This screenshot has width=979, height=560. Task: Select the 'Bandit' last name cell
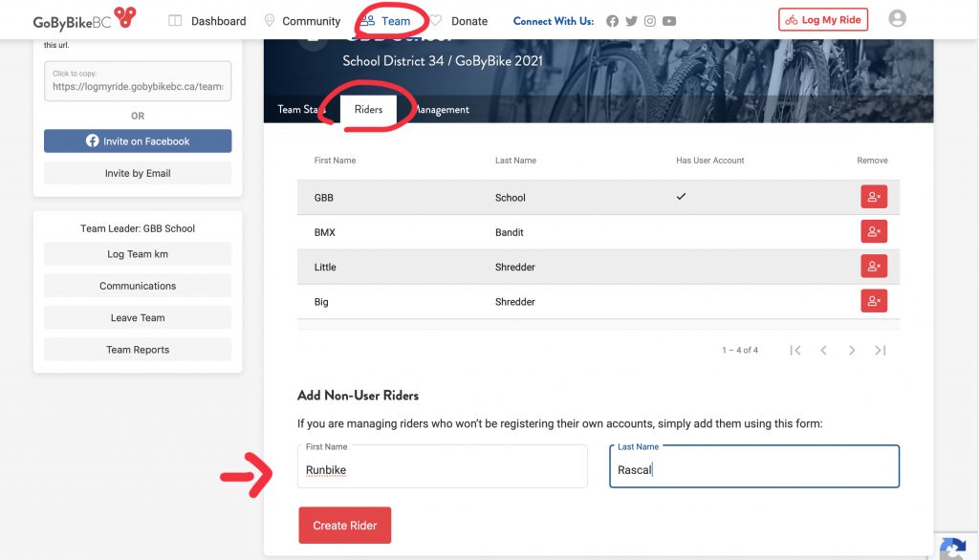[x=509, y=232]
